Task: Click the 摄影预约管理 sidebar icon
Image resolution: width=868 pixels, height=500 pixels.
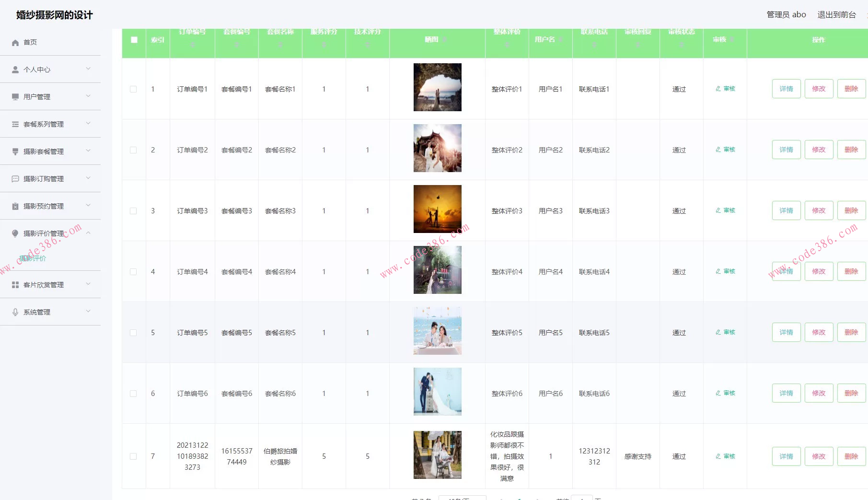Action: pos(15,206)
